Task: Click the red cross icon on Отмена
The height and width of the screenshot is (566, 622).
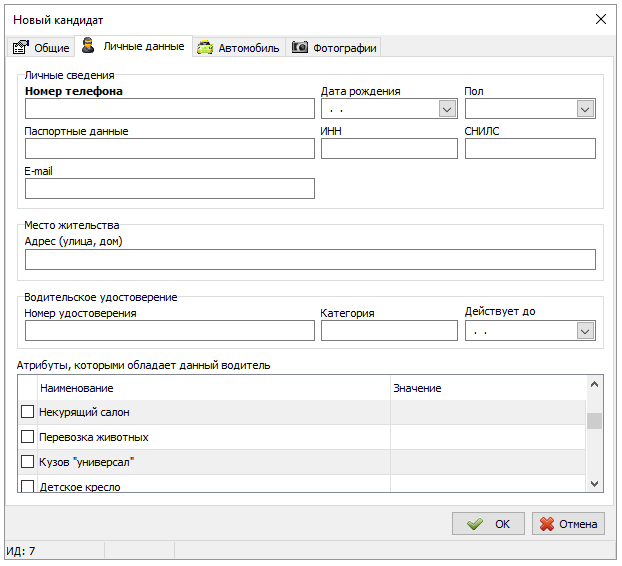Action: (546, 524)
